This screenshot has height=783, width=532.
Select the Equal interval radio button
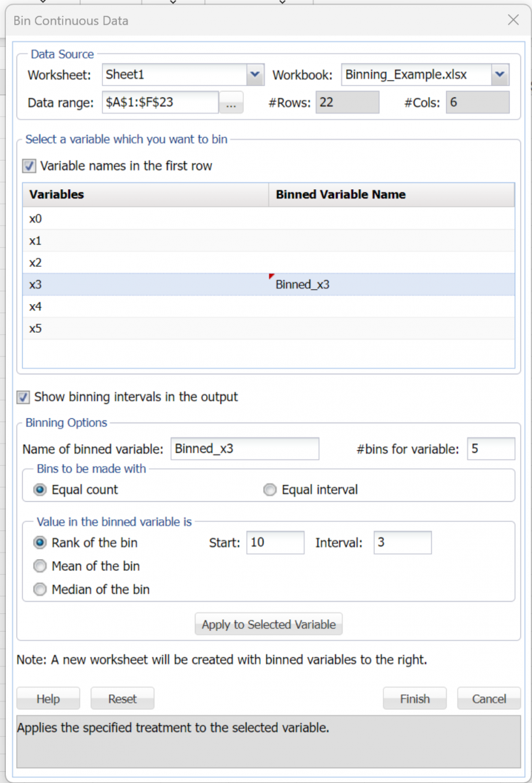(269, 489)
